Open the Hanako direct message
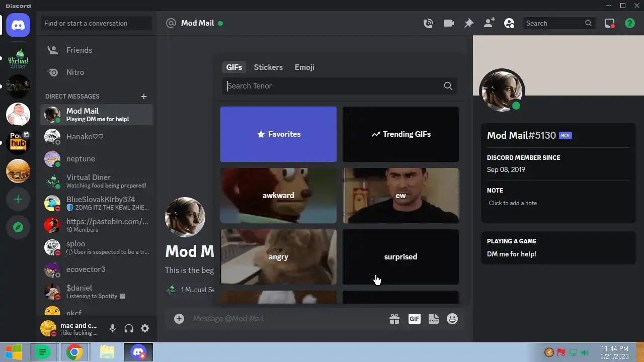This screenshot has height=362, width=644. (97, 137)
